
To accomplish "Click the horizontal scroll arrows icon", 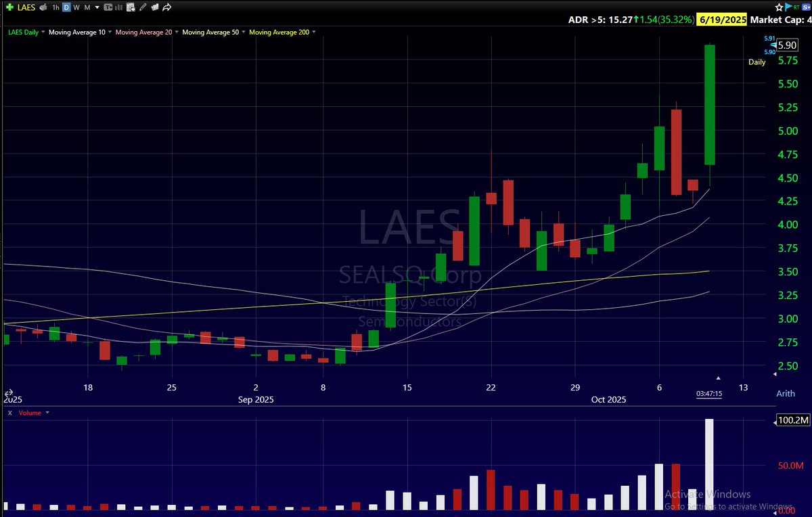I will pyautogui.click(x=9, y=392).
